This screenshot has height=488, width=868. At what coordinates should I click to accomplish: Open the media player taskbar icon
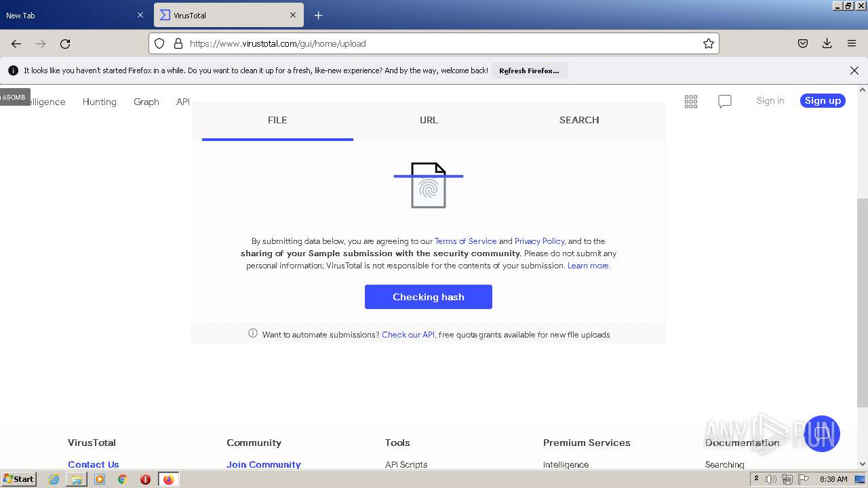point(100,479)
